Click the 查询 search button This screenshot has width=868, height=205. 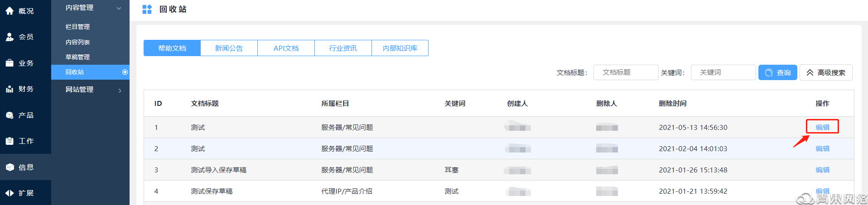[x=777, y=72]
